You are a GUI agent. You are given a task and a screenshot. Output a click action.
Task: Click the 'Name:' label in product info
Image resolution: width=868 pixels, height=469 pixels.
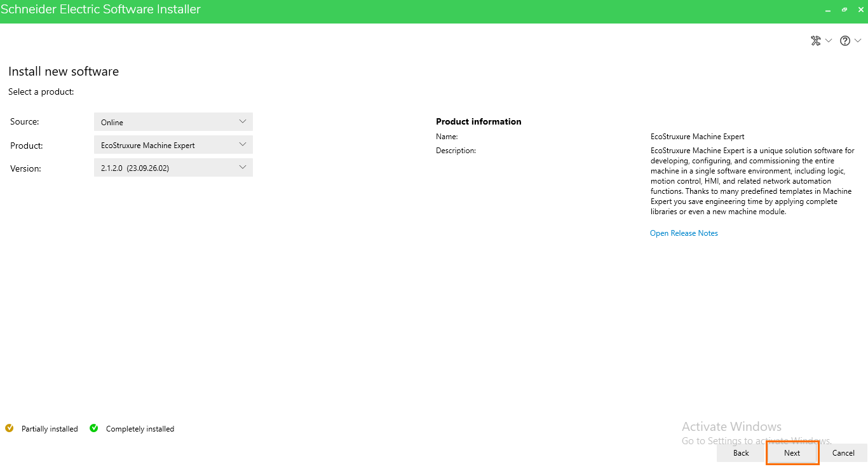(x=447, y=137)
